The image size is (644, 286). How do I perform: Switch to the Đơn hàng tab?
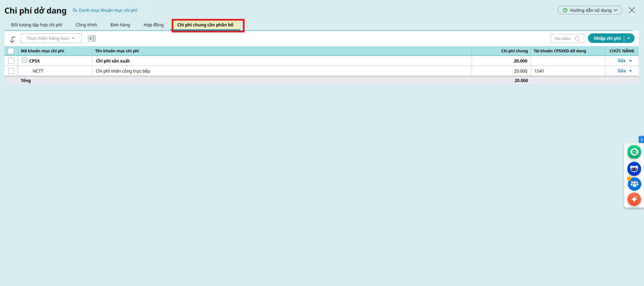coord(120,25)
